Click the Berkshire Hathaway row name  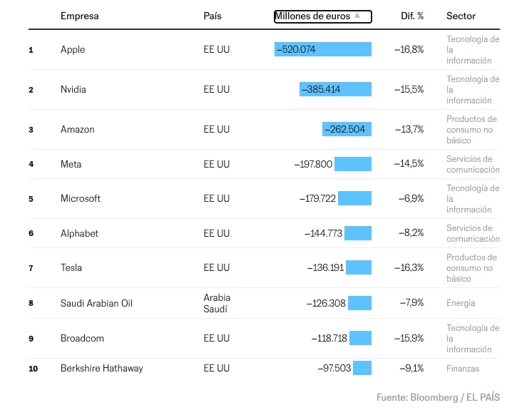coord(101,368)
